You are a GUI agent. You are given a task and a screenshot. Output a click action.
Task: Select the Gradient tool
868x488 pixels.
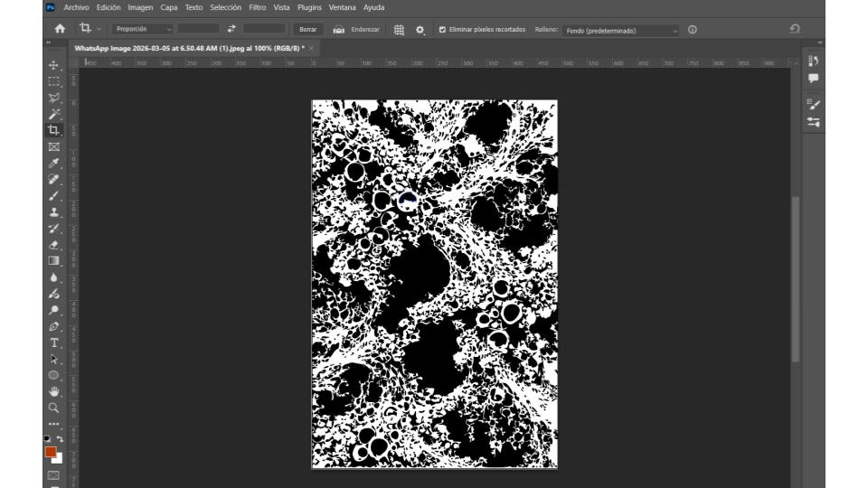53,260
